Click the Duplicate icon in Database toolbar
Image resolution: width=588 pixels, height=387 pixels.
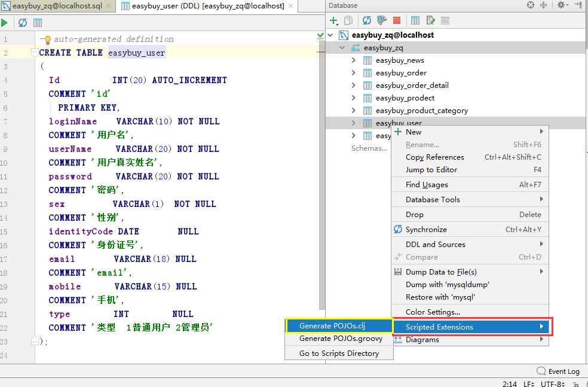coord(348,21)
